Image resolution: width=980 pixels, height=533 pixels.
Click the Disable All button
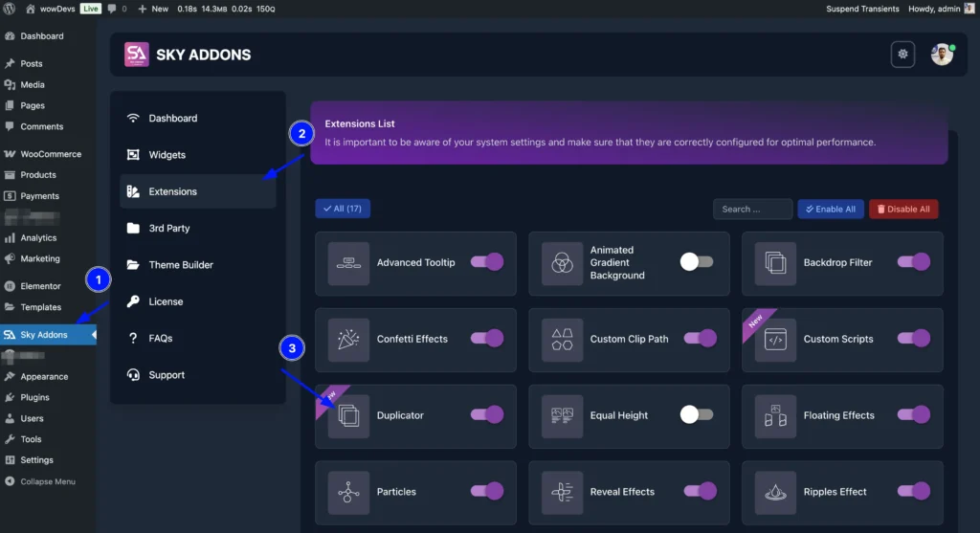[x=903, y=210]
